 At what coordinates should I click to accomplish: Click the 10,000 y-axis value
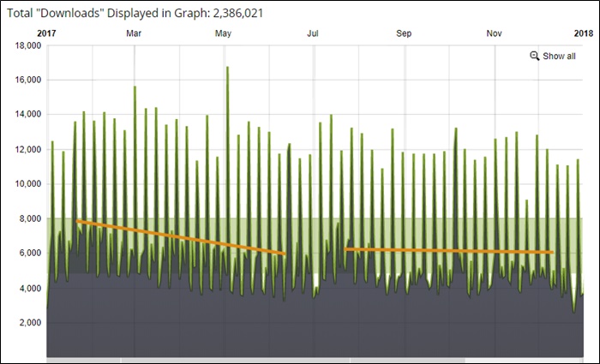[28, 184]
